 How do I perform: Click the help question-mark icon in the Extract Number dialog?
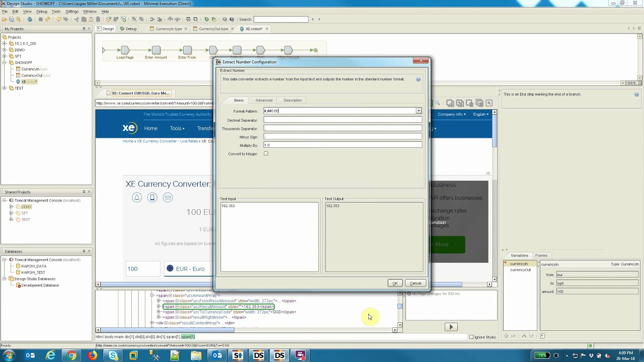point(418,79)
